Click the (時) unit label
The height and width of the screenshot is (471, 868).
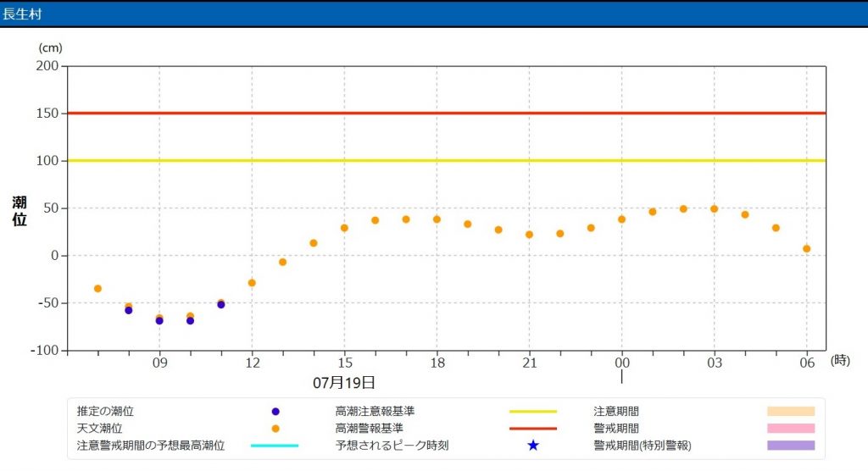(x=840, y=360)
